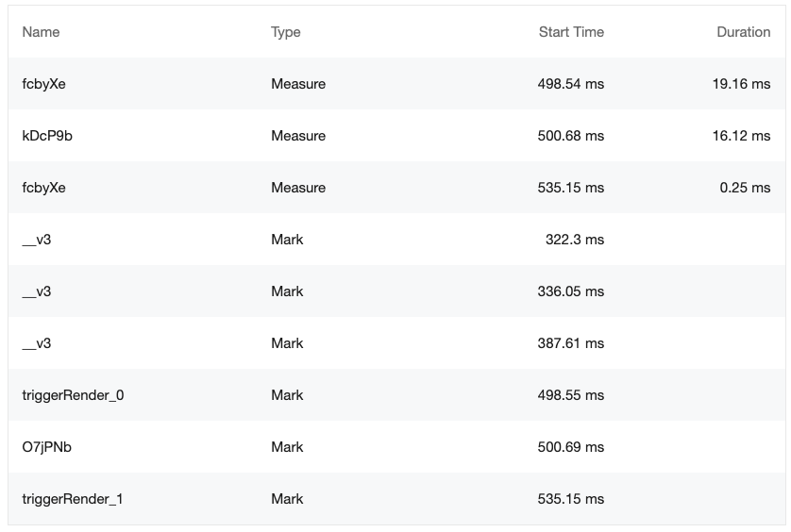This screenshot has width=791, height=532.
Task: Select the __v3 mark at 387.61 ms
Action: click(396, 343)
